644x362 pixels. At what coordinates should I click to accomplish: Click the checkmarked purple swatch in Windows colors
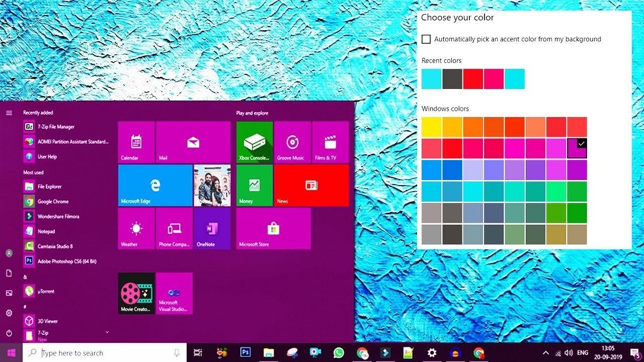point(577,148)
